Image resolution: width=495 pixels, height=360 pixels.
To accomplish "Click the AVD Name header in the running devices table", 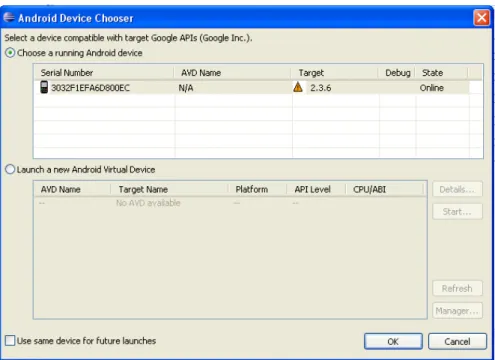I will point(232,73).
